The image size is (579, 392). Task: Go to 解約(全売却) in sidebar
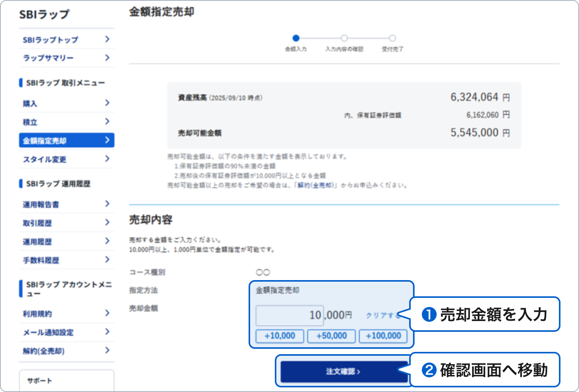click(x=44, y=351)
